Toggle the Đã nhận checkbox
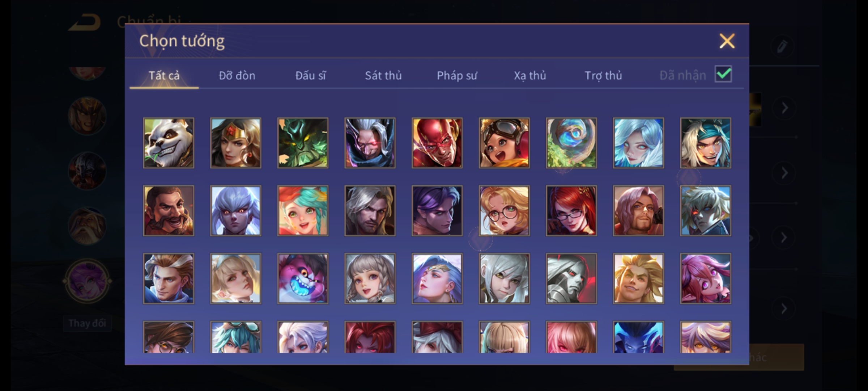The image size is (868, 391). click(723, 74)
